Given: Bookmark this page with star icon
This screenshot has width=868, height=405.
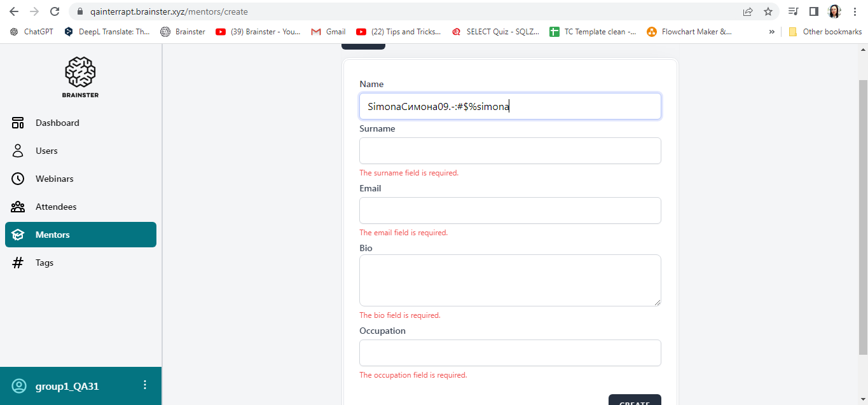Looking at the screenshot, I should tap(768, 11).
